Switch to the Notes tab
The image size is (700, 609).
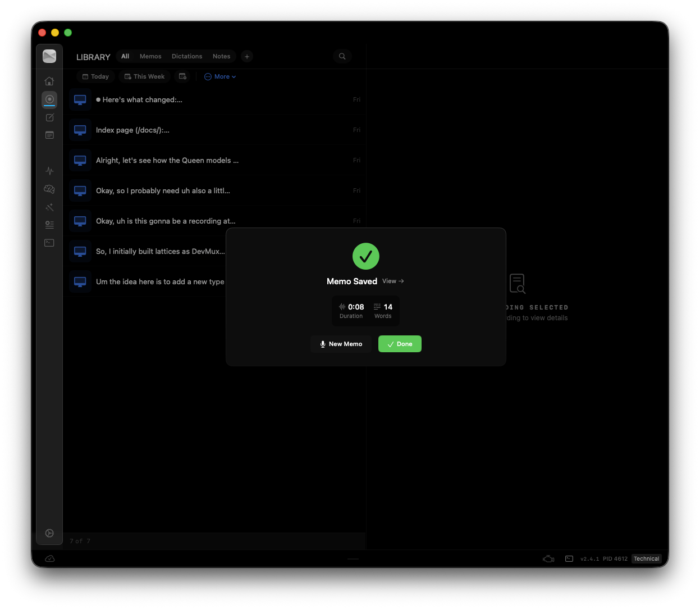coord(221,56)
